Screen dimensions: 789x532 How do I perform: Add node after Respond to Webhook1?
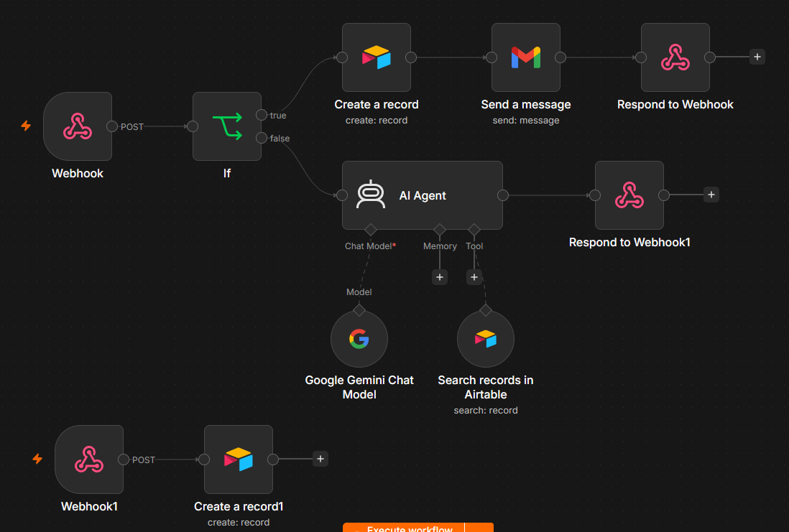tap(711, 195)
